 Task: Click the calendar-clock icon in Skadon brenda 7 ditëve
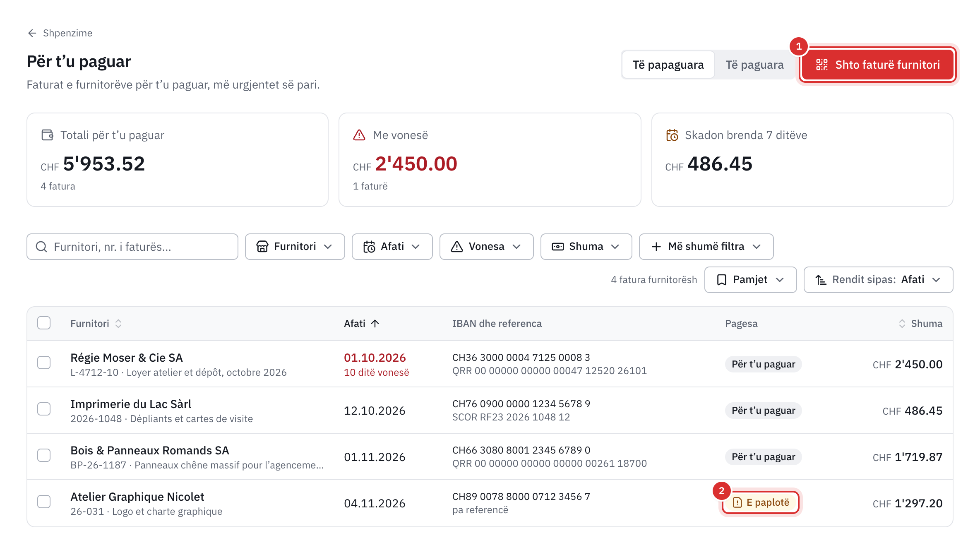click(x=672, y=135)
